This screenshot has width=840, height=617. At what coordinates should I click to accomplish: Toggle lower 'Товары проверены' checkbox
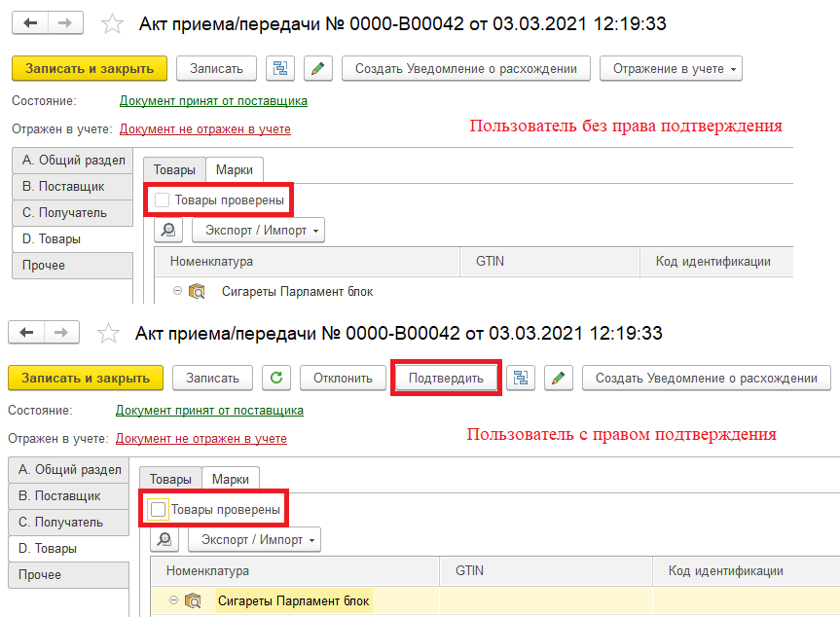click(x=158, y=509)
